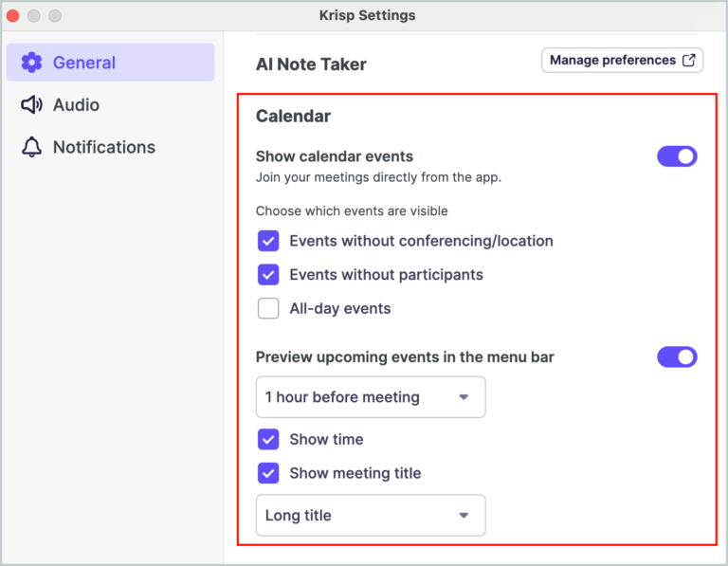Open the 1 hour before meeting dropdown
The height and width of the screenshot is (566, 728).
tap(371, 397)
